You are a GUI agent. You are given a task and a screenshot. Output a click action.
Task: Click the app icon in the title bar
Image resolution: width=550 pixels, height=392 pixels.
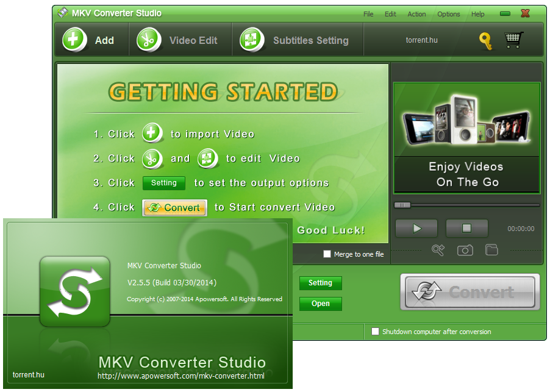click(x=63, y=12)
